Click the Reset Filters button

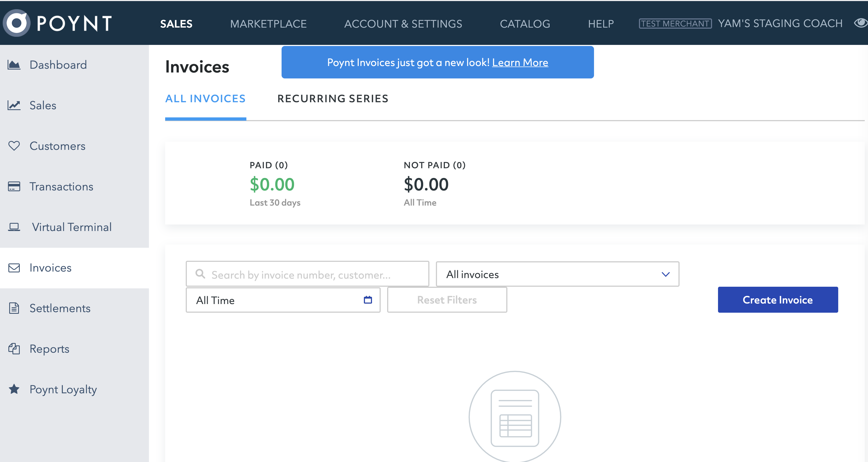tap(447, 300)
